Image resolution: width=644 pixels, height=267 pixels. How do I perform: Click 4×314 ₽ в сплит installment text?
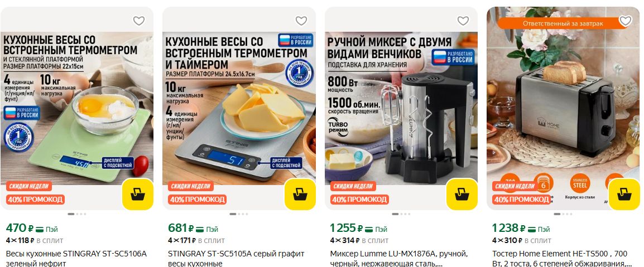point(359,240)
